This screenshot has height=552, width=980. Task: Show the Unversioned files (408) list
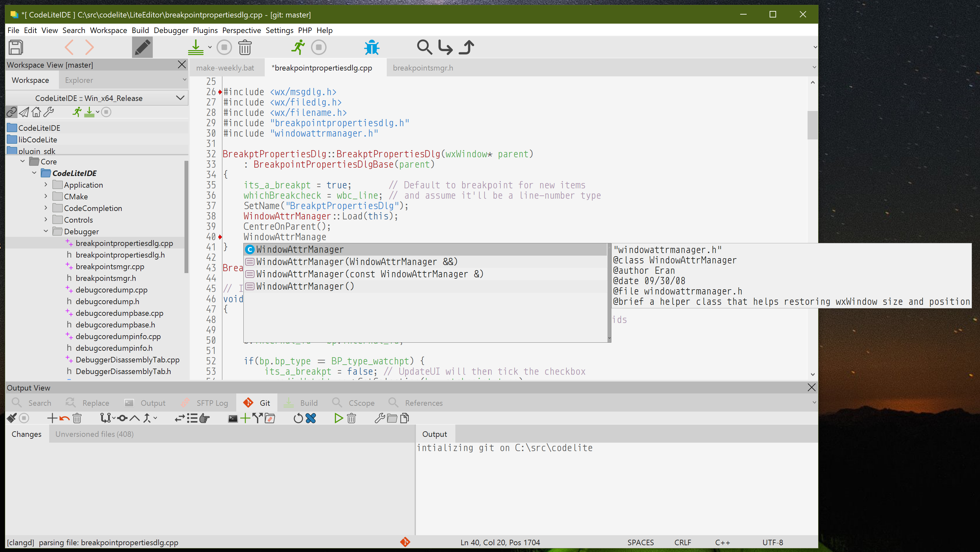(x=94, y=434)
